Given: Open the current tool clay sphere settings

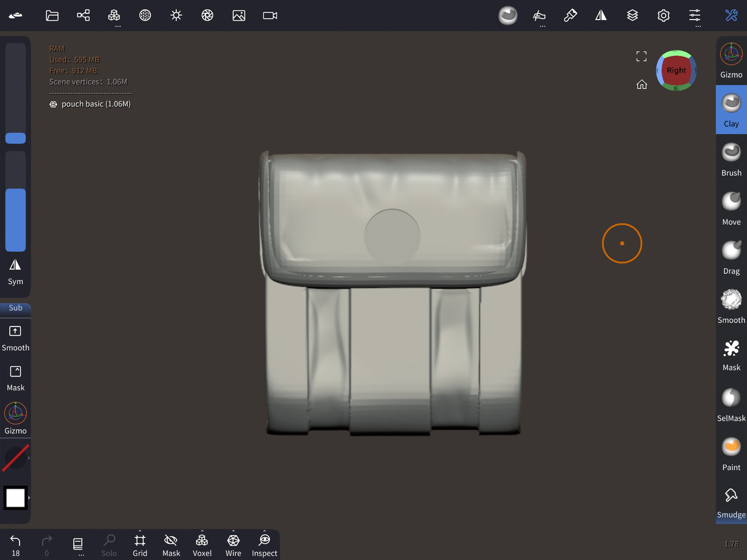Looking at the screenshot, I should (508, 15).
